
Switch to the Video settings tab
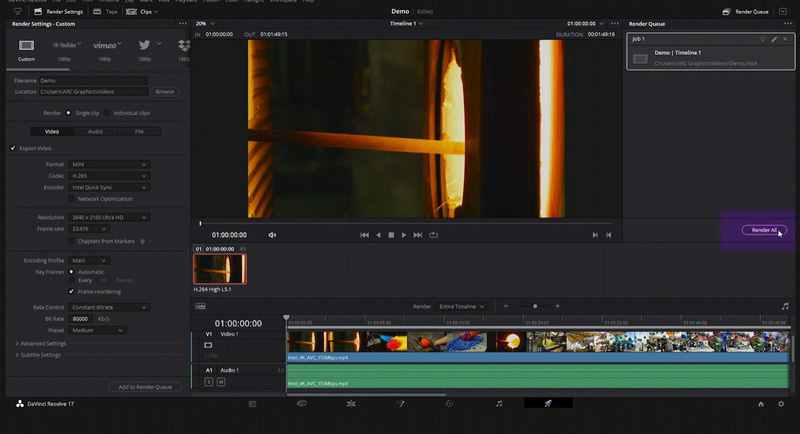coord(52,132)
